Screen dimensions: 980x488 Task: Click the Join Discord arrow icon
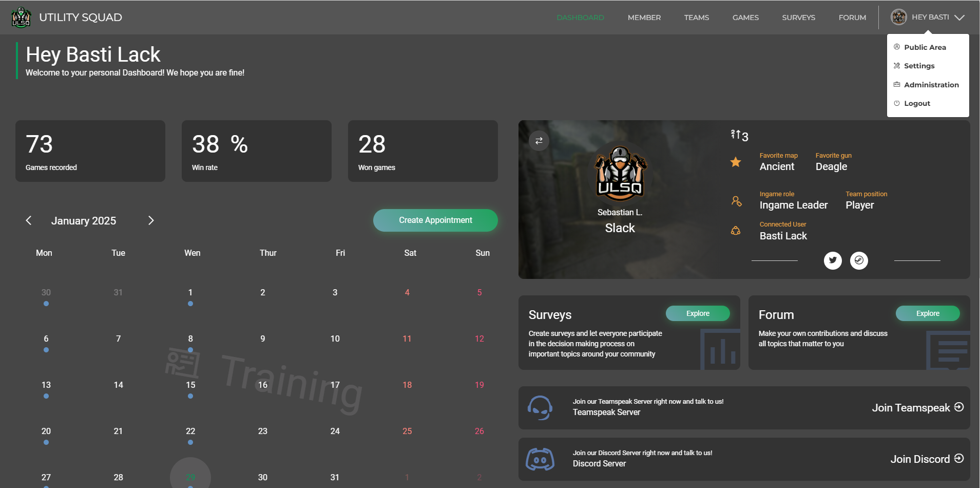click(958, 458)
